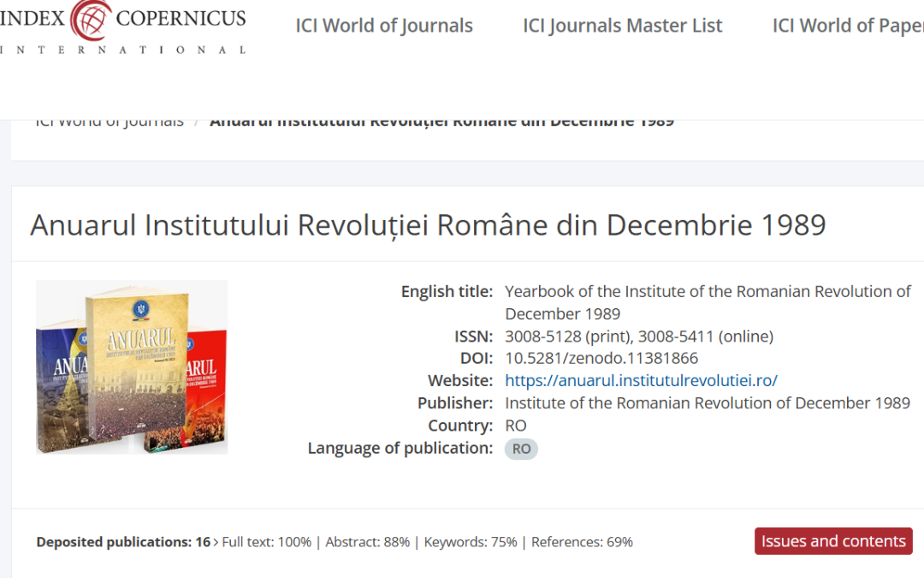Click the journal cover thumbnail image
Image resolution: width=924 pixels, height=578 pixels.
tap(131, 366)
